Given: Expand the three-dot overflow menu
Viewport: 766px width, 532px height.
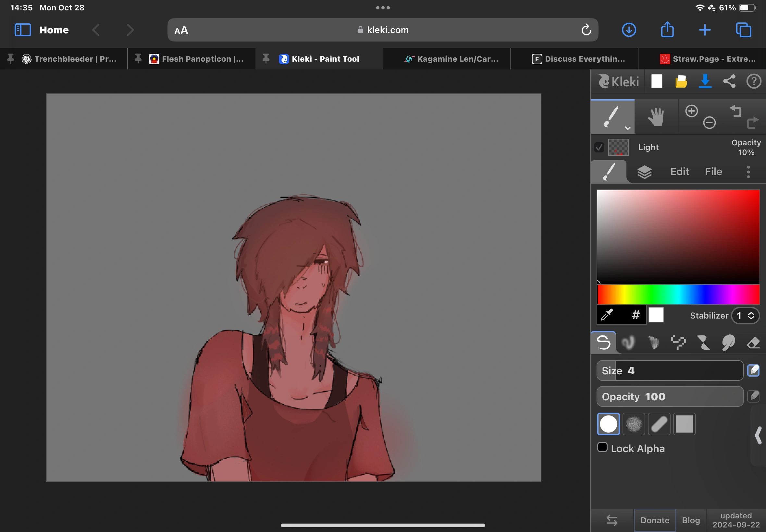Looking at the screenshot, I should [748, 171].
